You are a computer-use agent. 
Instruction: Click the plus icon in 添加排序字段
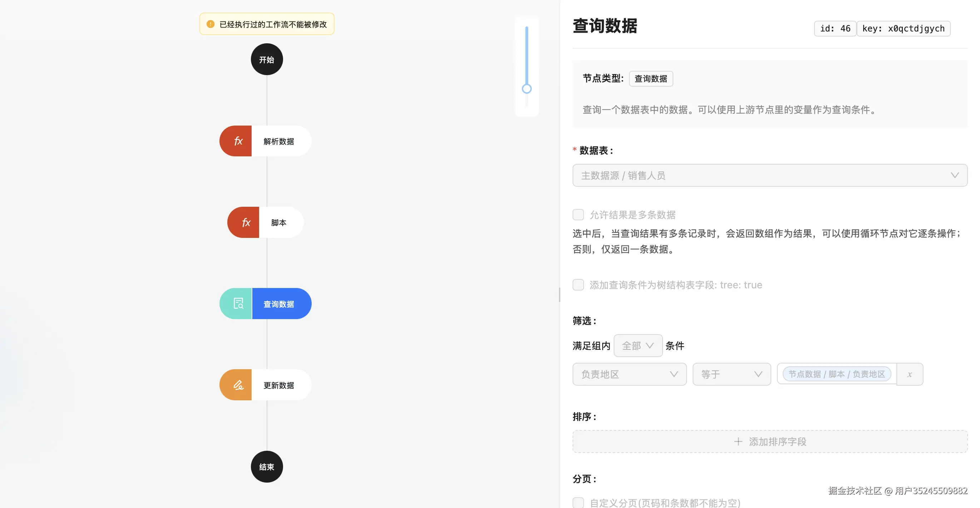pos(738,441)
